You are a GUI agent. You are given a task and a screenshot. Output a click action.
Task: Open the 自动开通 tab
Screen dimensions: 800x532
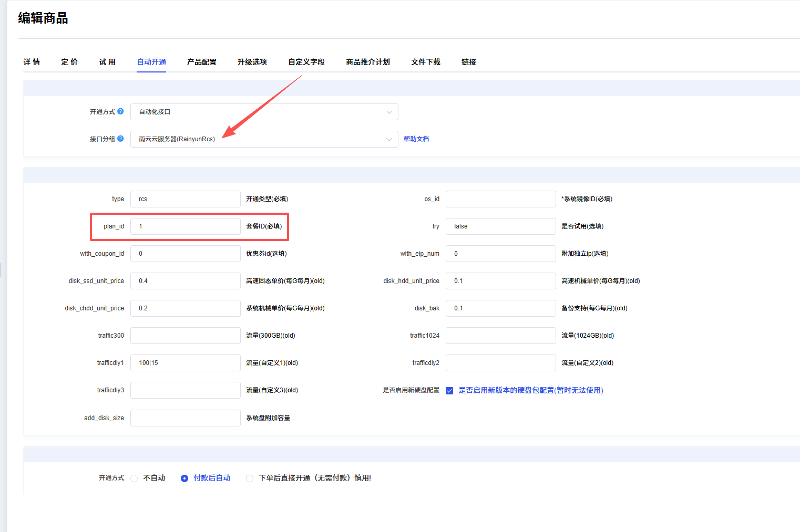pos(151,62)
